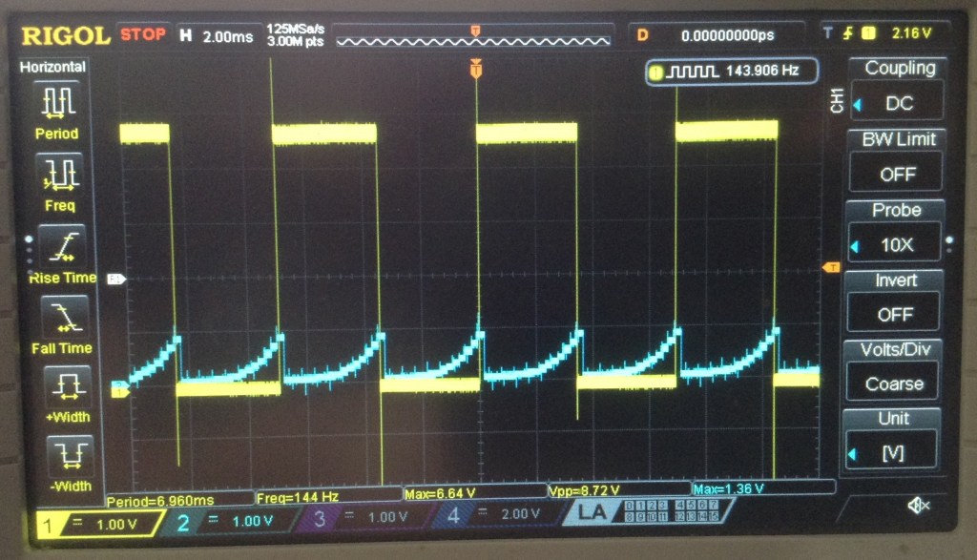The image size is (977, 560).
Task: Tap the Horizontal menu header
Action: (x=52, y=67)
